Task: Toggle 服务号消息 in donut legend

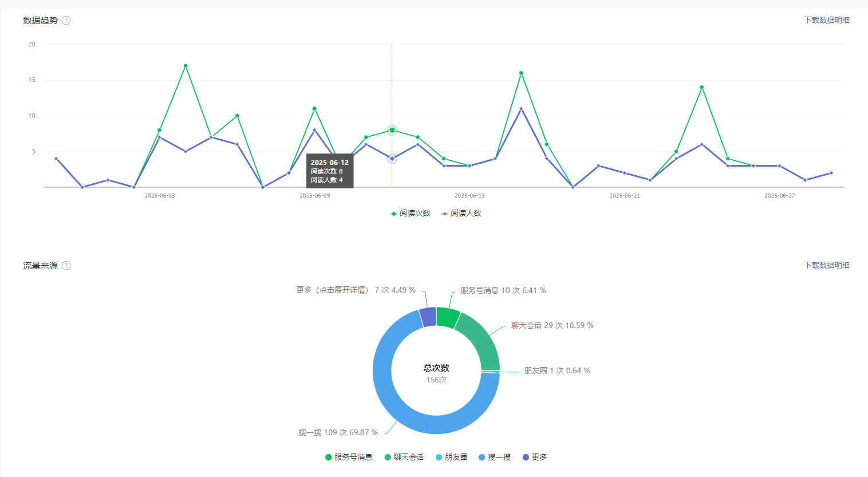Action: click(x=349, y=457)
